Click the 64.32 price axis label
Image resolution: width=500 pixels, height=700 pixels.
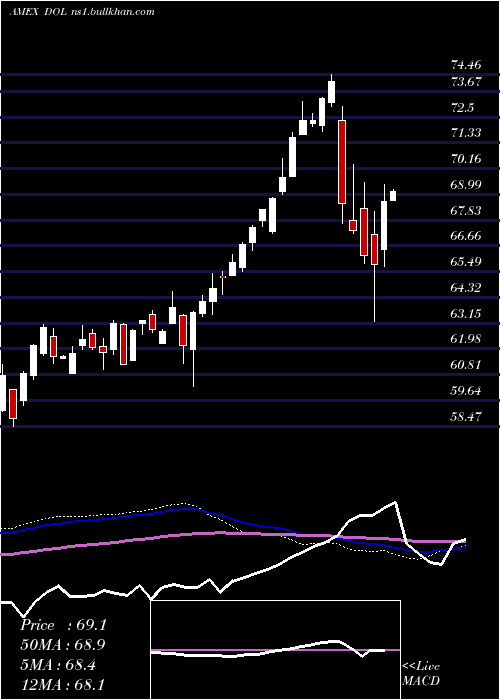pos(466,288)
